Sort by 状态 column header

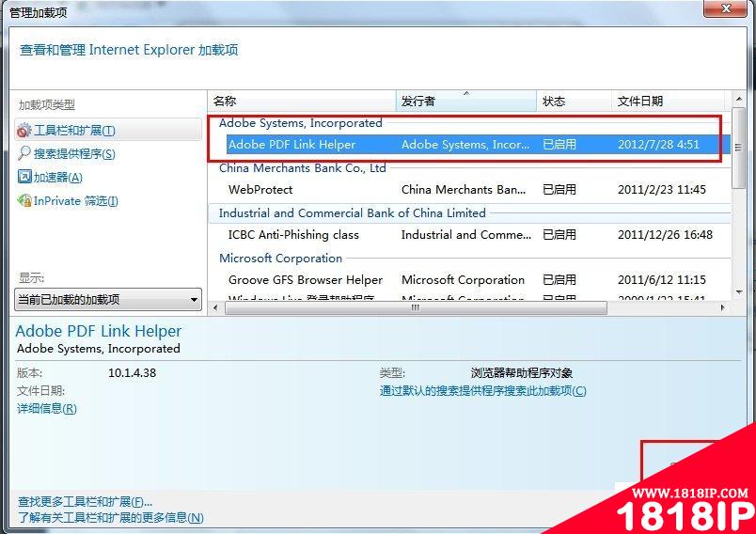click(x=574, y=102)
